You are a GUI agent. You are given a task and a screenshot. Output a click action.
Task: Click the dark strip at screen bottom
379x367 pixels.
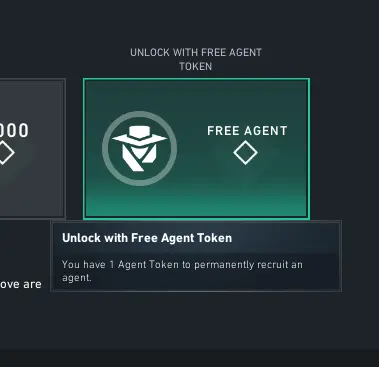189,358
